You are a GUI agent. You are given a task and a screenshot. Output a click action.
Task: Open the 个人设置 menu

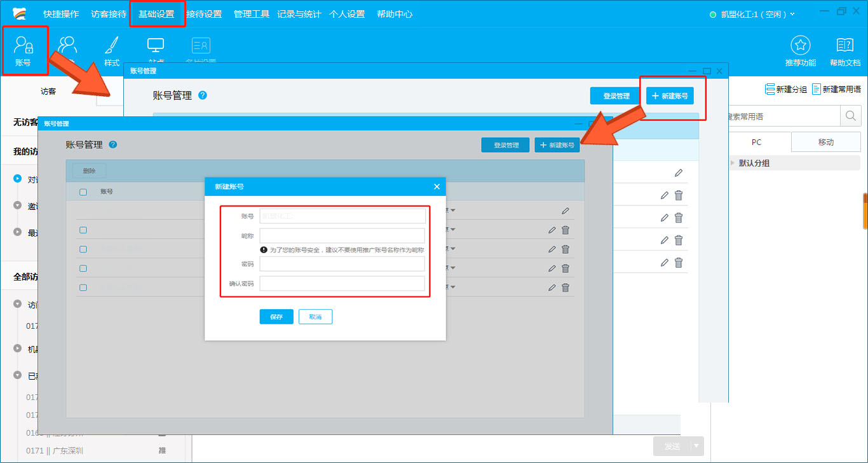point(347,14)
